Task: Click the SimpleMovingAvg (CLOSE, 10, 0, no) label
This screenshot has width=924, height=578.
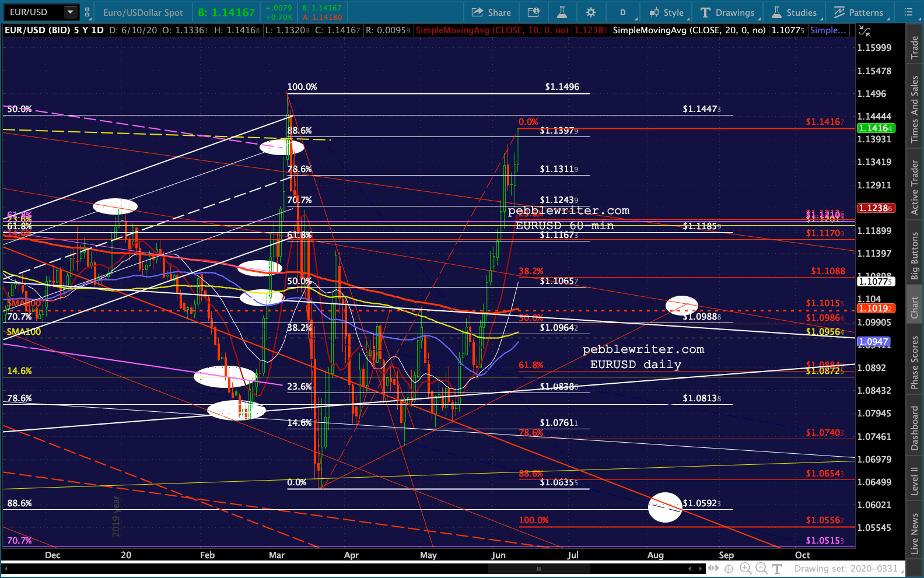Action: pos(492,30)
